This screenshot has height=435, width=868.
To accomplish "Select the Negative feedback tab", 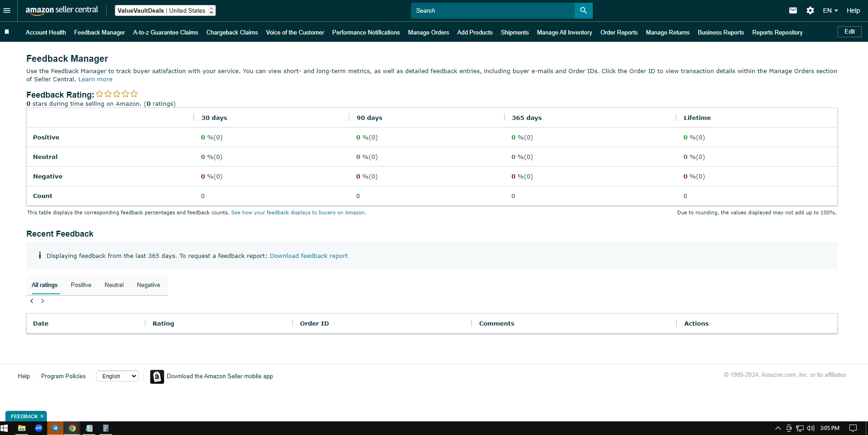I will pyautogui.click(x=149, y=285).
